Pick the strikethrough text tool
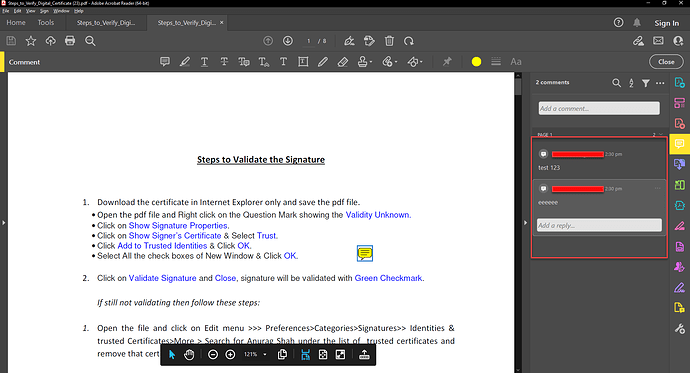 coord(224,62)
